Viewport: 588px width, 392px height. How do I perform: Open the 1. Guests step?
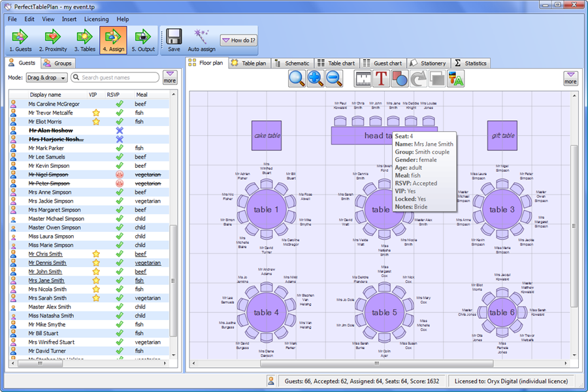(20, 40)
